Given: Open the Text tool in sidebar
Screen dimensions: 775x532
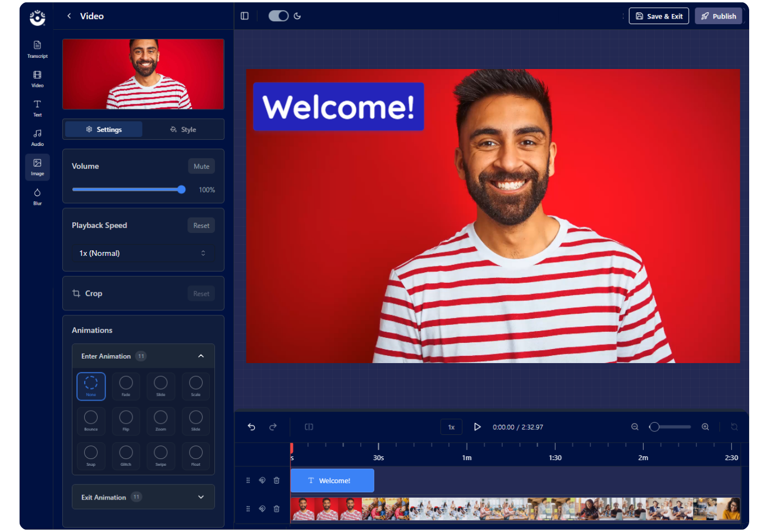Looking at the screenshot, I should (x=37, y=108).
